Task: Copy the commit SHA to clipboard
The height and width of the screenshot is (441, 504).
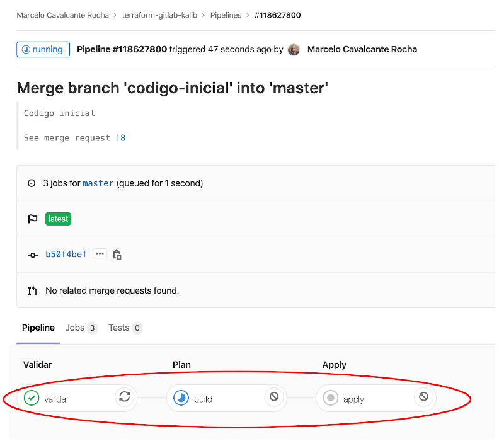Action: tap(117, 255)
